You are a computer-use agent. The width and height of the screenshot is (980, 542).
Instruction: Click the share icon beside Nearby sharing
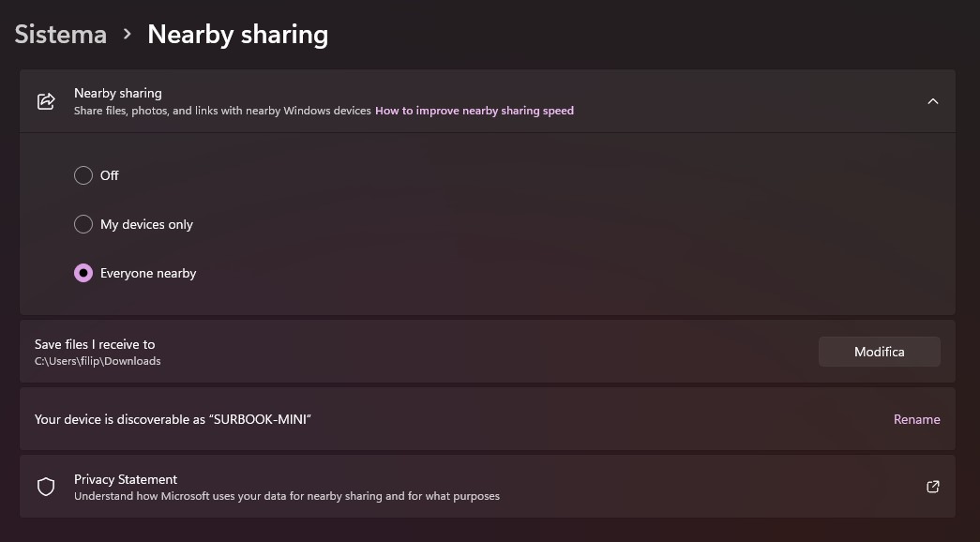point(46,101)
